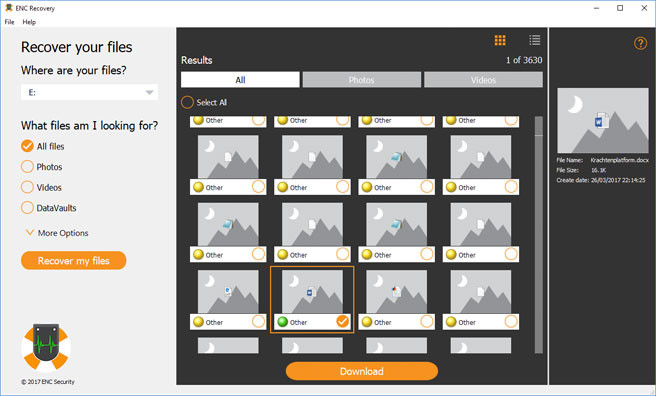Viewport: 656px width, 396px height.
Task: Open the help question mark icon
Action: (640, 43)
